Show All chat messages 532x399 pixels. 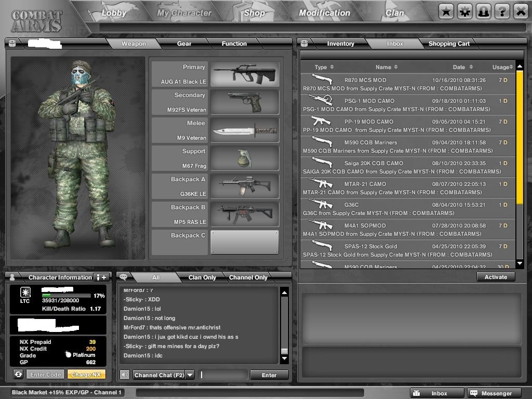coord(156,277)
